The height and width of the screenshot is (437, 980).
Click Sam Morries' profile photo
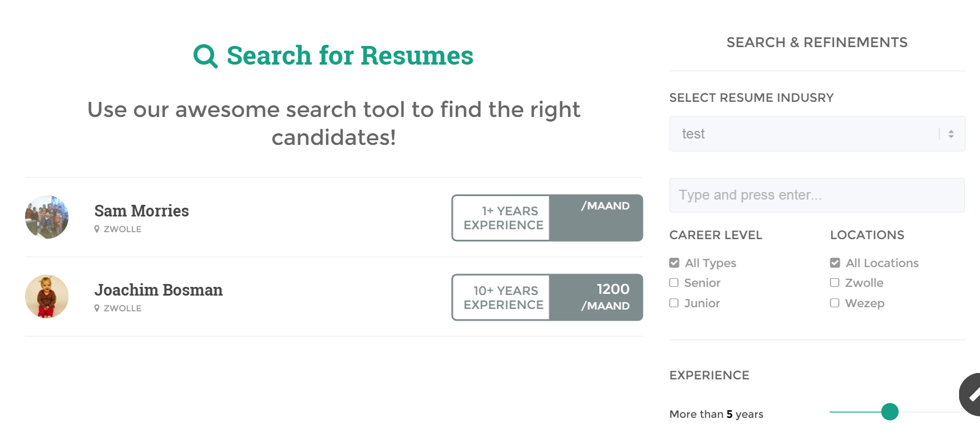[x=47, y=217]
